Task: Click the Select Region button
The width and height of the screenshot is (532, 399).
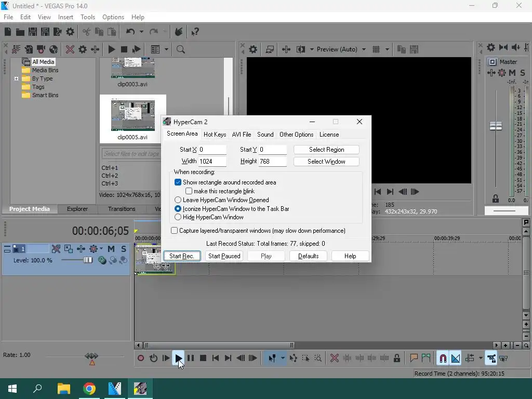Action: (x=326, y=150)
